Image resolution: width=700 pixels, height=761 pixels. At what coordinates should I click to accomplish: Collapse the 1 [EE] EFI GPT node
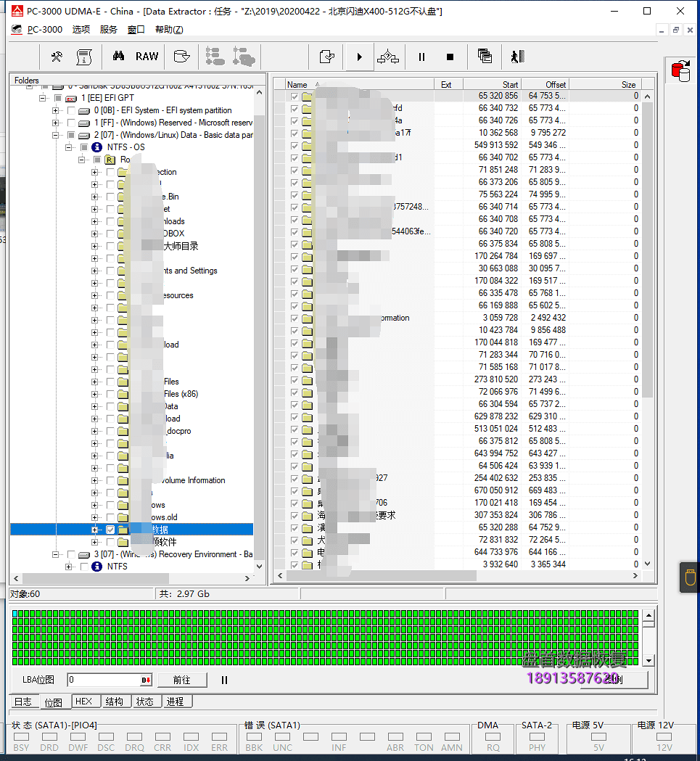(42, 98)
